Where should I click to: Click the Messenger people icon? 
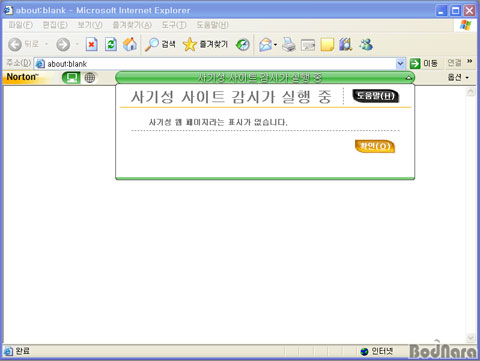coord(366,44)
